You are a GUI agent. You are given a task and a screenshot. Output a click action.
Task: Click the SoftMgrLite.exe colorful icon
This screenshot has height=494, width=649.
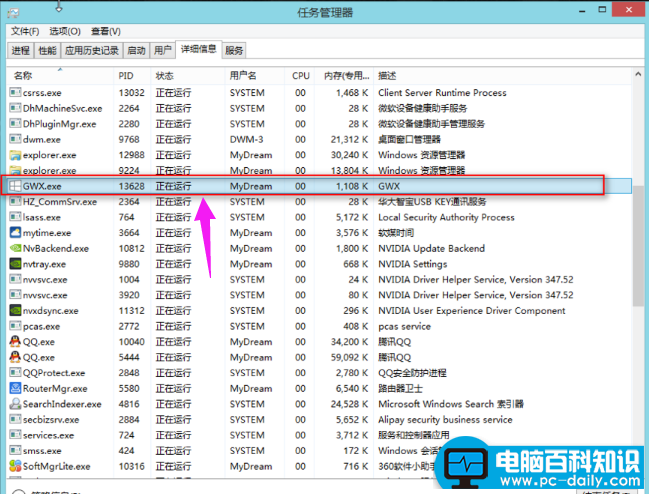point(15,466)
